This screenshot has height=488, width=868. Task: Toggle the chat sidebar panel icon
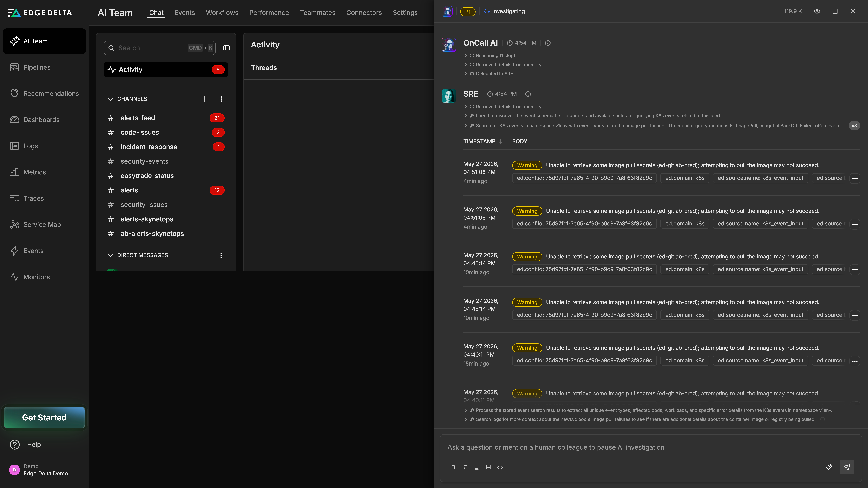click(226, 48)
